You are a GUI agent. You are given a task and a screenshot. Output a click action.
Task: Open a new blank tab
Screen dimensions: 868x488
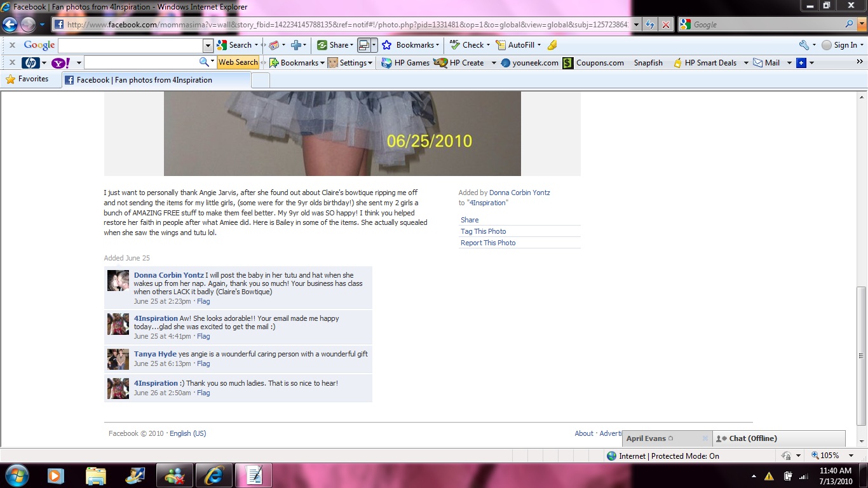tap(261, 80)
